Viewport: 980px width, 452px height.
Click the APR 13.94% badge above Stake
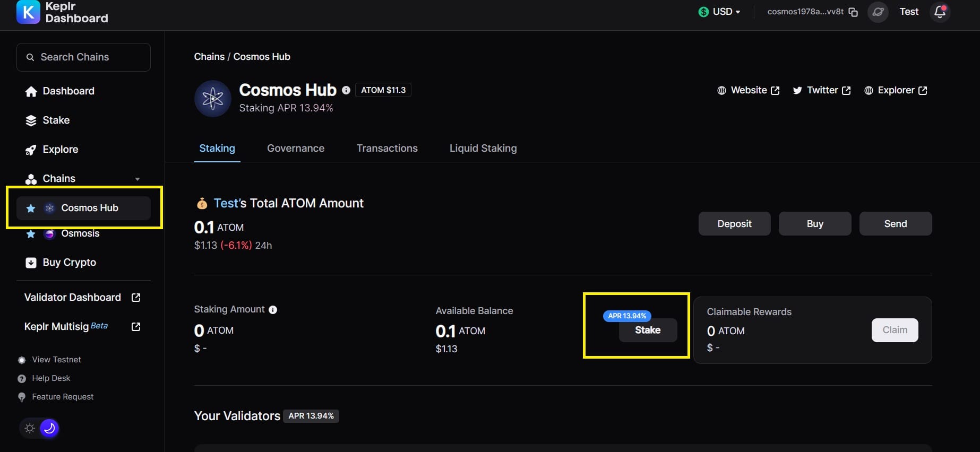(x=627, y=316)
